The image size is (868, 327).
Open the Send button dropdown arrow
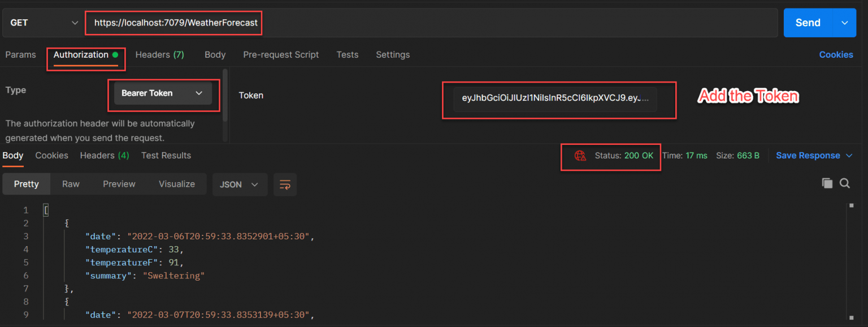pyautogui.click(x=845, y=23)
